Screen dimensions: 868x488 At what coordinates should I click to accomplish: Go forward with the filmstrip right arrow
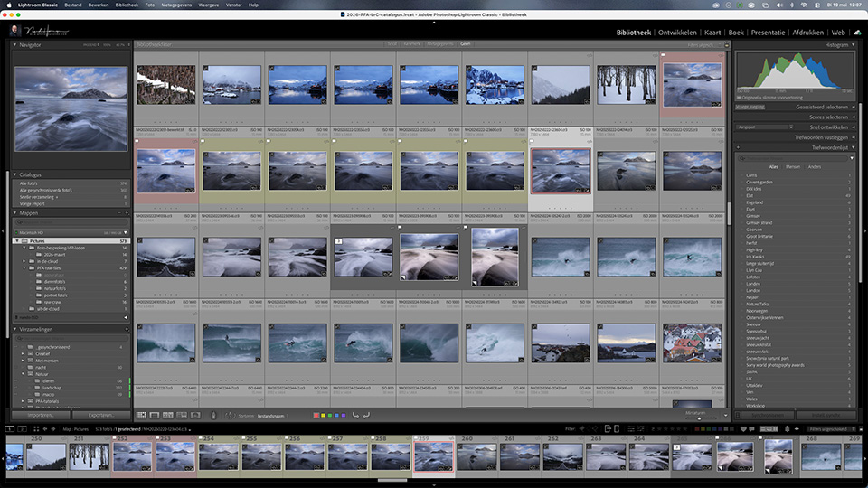coord(53,428)
